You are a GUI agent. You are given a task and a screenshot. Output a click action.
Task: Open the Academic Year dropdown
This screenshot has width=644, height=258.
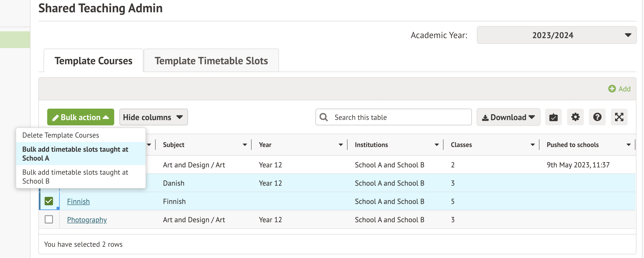click(x=556, y=35)
